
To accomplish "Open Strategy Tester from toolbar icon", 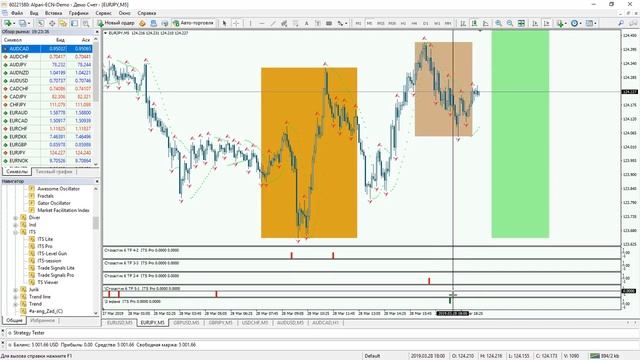I will [x=86, y=23].
